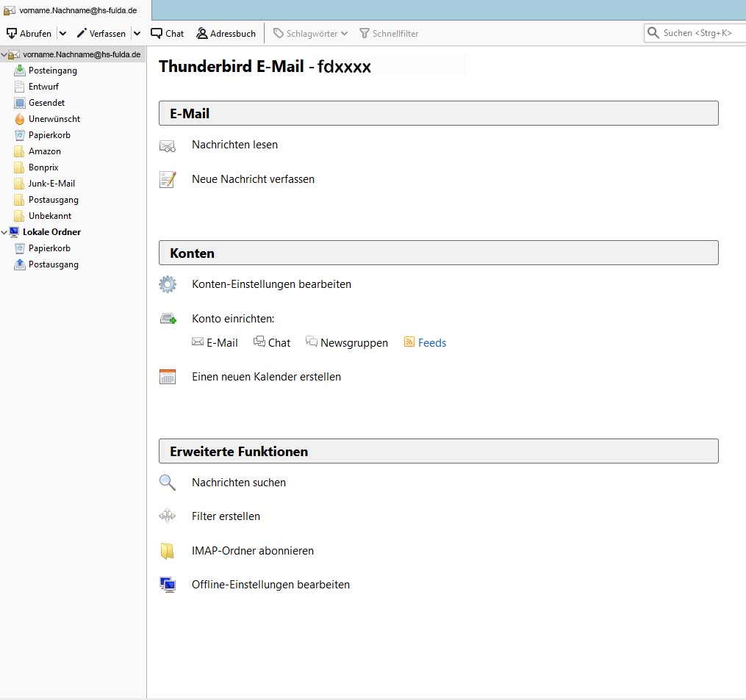The height and width of the screenshot is (700, 746).
Task: Collapse the vorname.Nachname@hs-fulda.de account tree
Action: click(5, 54)
